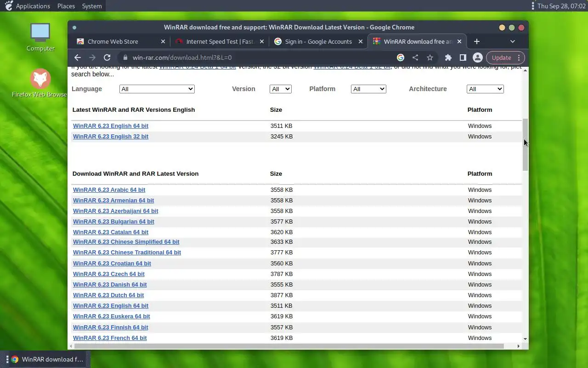The width and height of the screenshot is (588, 368).
Task: Download WinRAR 6.23 Bulgarian 64 bit
Action: point(113,221)
